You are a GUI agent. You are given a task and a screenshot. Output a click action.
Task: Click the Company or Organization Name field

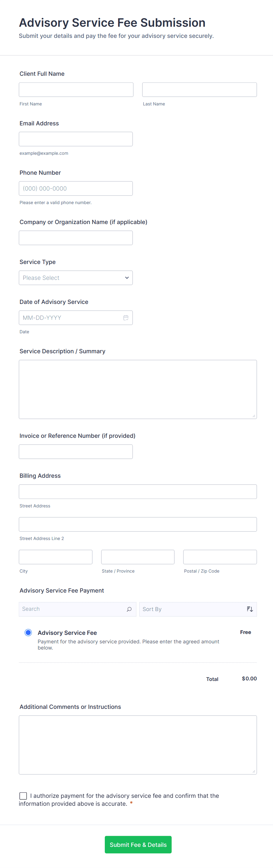[x=76, y=238]
